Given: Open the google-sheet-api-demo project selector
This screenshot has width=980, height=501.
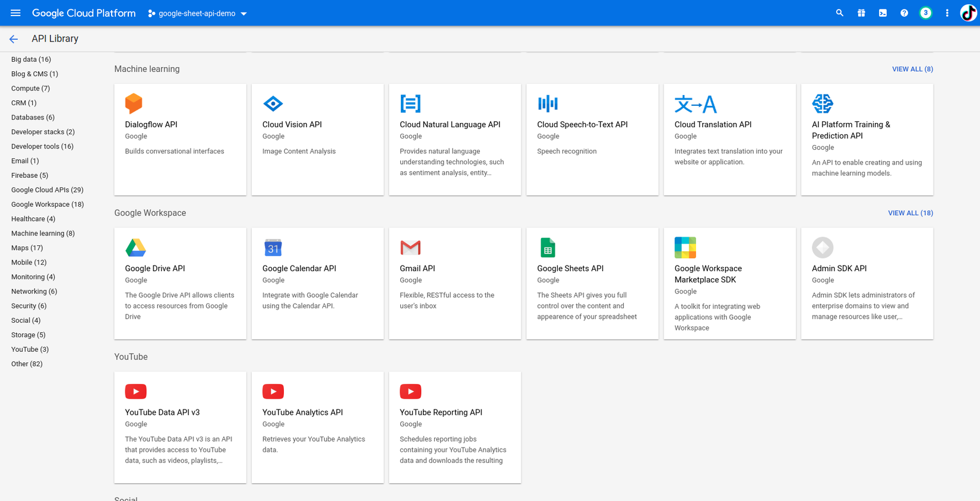Looking at the screenshot, I should (x=197, y=13).
